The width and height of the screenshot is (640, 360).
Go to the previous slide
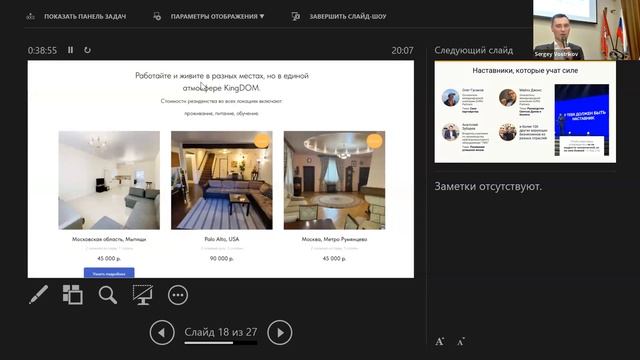pyautogui.click(x=162, y=333)
